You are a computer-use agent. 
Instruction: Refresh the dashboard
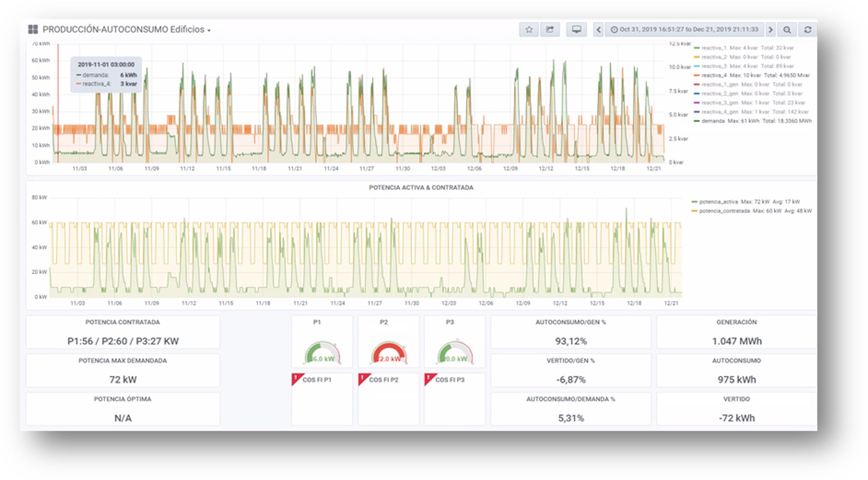[808, 30]
